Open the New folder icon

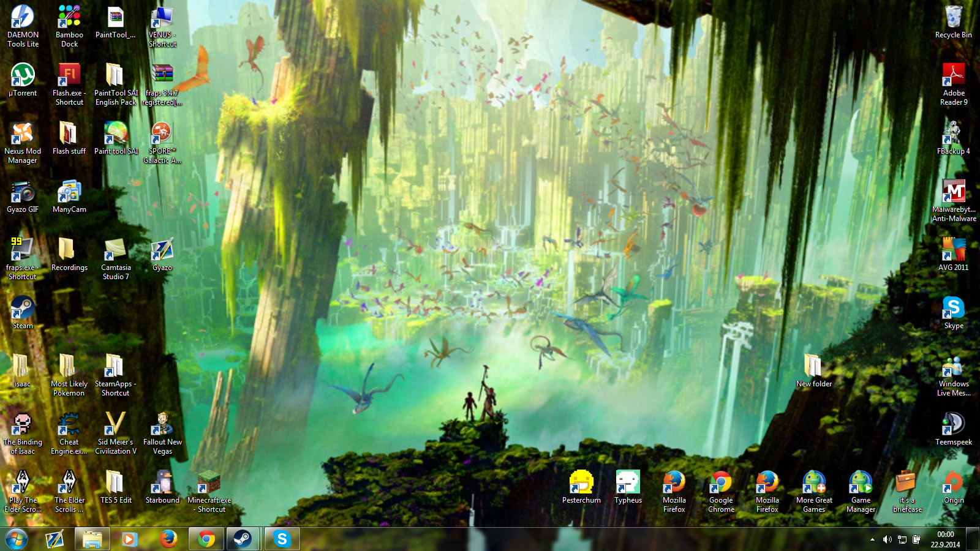click(814, 371)
